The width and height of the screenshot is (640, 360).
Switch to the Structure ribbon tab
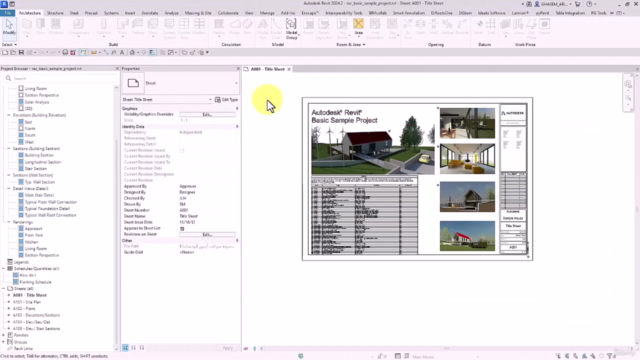tap(55, 13)
